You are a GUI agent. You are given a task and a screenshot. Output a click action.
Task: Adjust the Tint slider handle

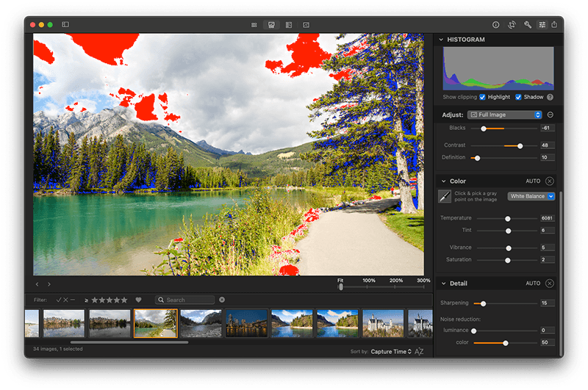click(x=508, y=231)
